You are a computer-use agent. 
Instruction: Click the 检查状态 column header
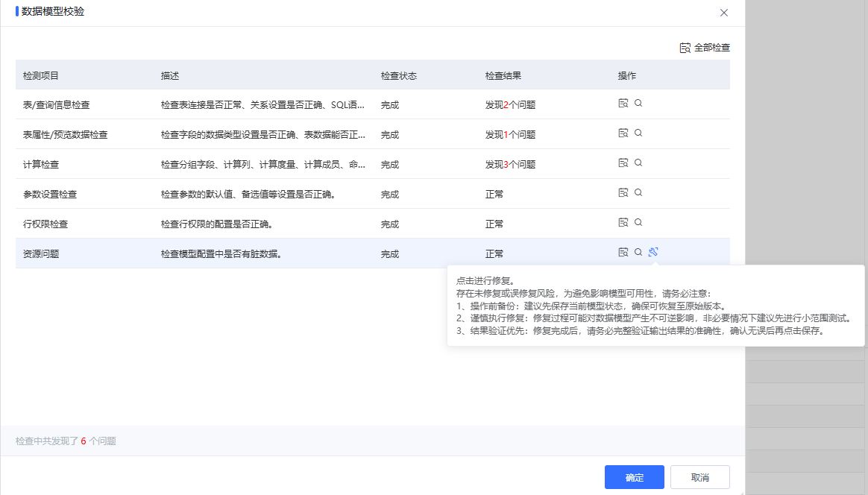pyautogui.click(x=398, y=76)
